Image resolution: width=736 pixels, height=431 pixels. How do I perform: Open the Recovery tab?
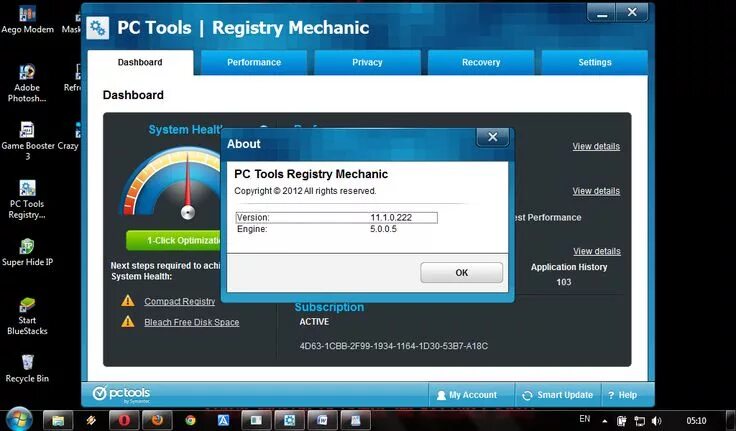point(481,62)
